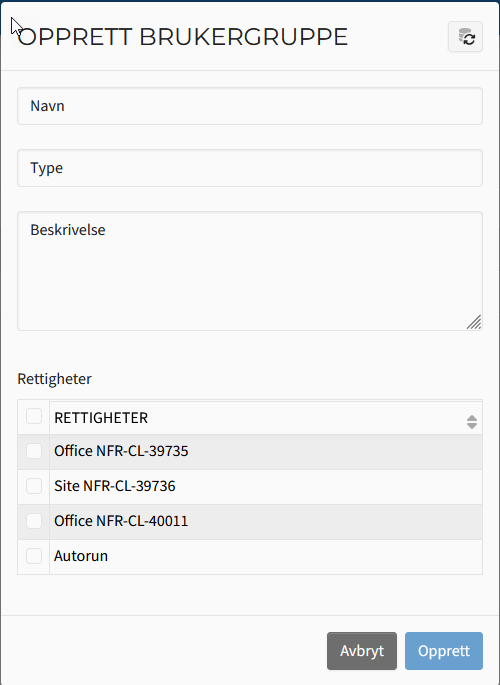Click the Beskrivelse textarea resize handle
Viewport: 500px width, 685px height.
(474, 322)
